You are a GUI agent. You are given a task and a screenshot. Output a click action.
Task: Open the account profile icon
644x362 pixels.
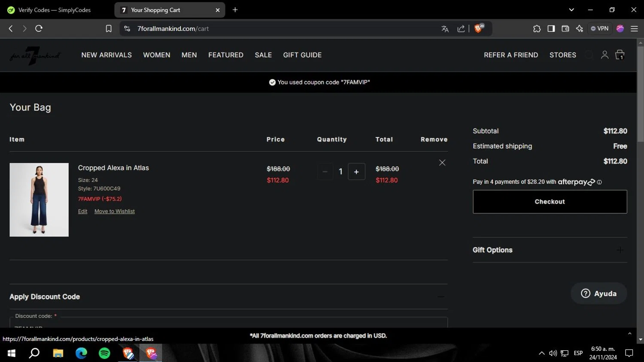[605, 55]
